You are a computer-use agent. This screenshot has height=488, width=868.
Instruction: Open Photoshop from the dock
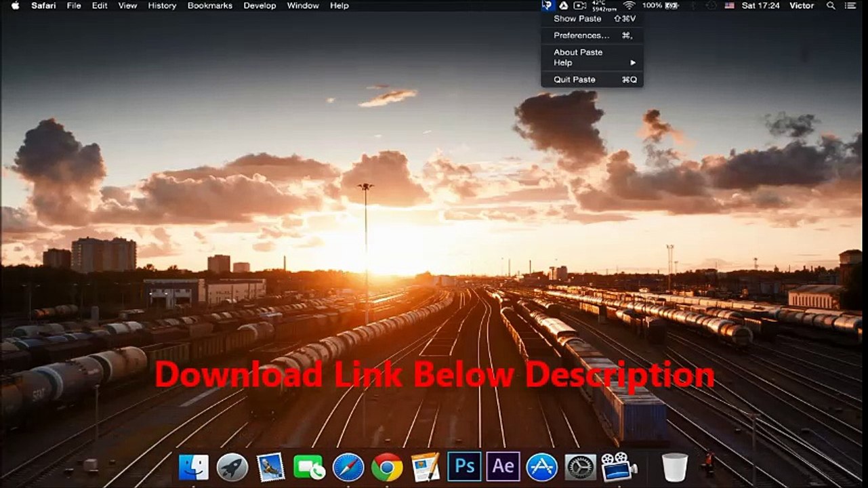[x=464, y=466]
